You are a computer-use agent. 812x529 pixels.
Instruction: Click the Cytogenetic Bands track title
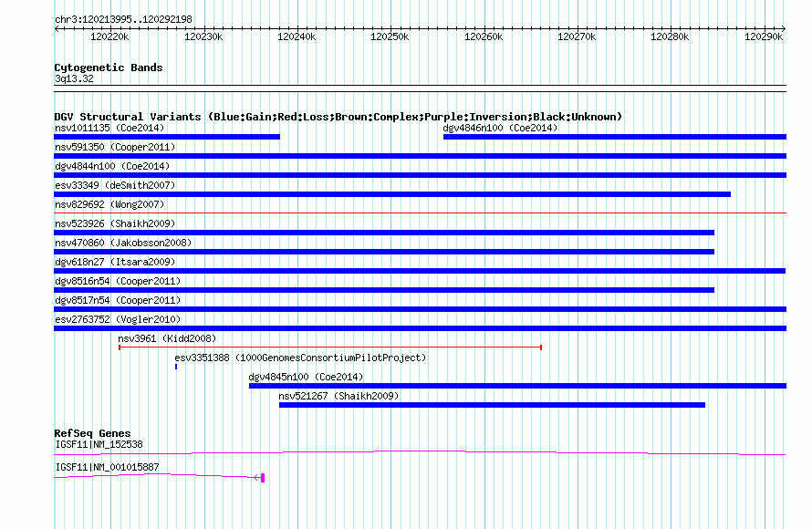point(109,67)
